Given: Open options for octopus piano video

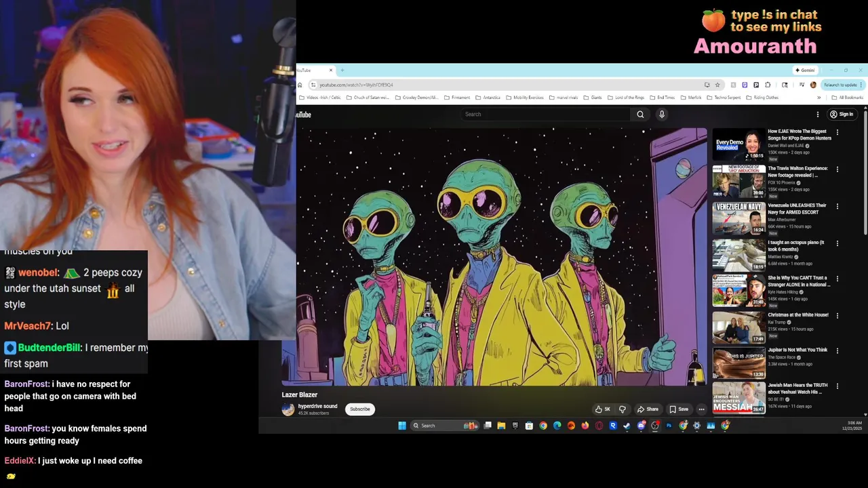Looking at the screenshot, I should [x=837, y=243].
